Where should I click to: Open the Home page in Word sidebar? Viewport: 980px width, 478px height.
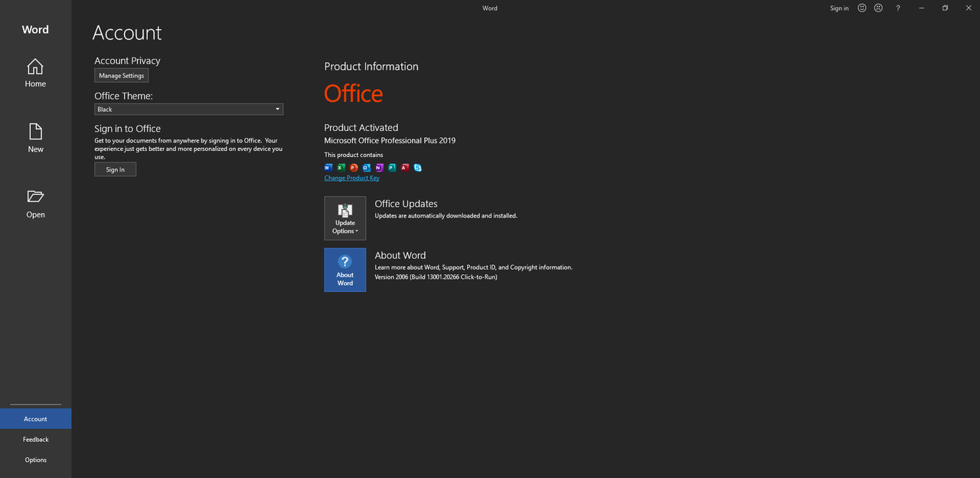click(35, 73)
